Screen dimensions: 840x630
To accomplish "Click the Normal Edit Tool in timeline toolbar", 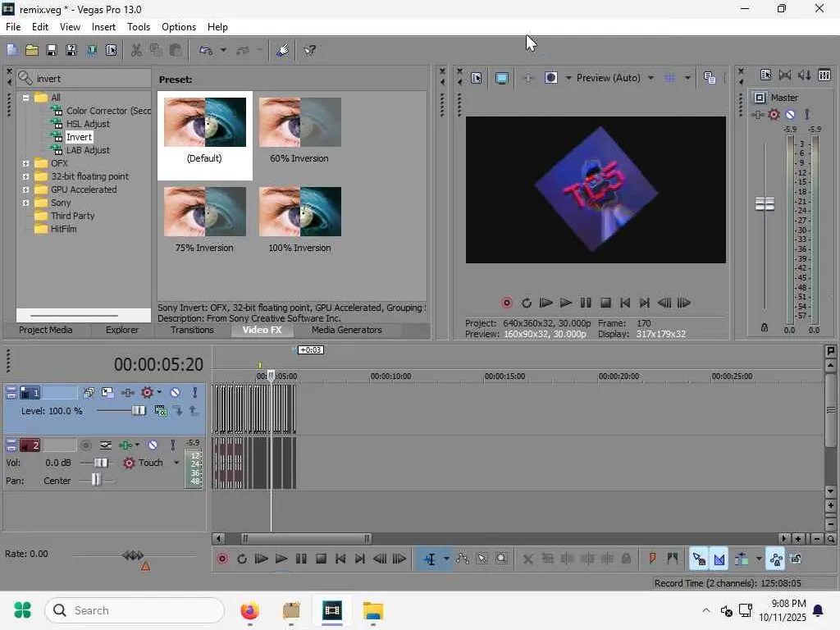I will [x=430, y=559].
